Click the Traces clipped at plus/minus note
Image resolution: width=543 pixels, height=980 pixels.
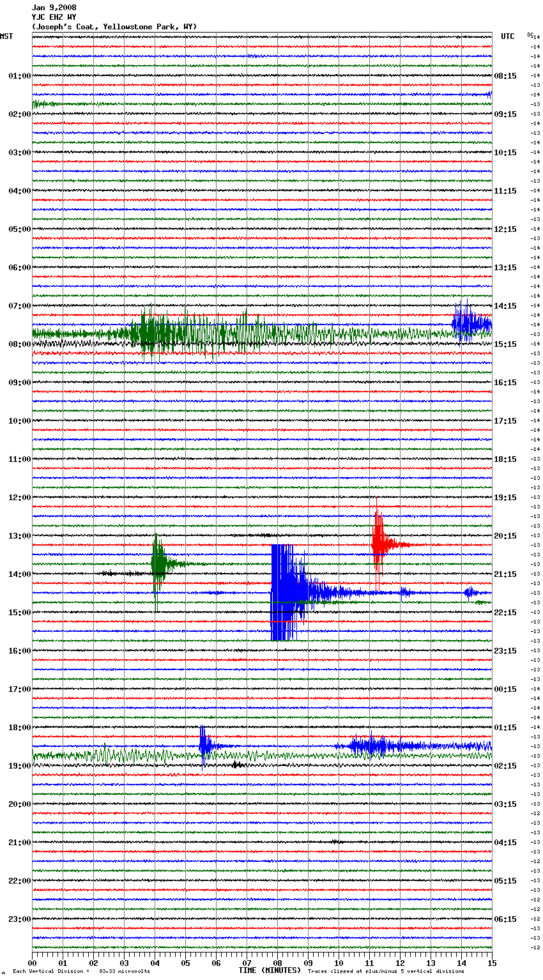click(x=386, y=971)
